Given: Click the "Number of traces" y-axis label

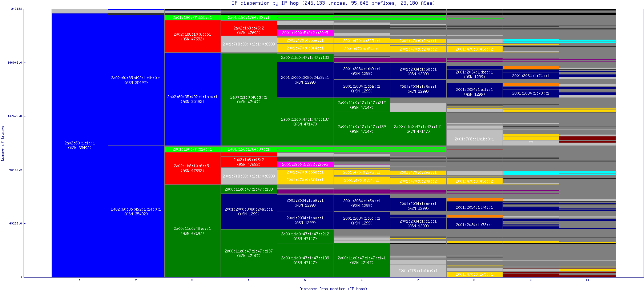Looking at the screenshot, I should click(x=3, y=143).
